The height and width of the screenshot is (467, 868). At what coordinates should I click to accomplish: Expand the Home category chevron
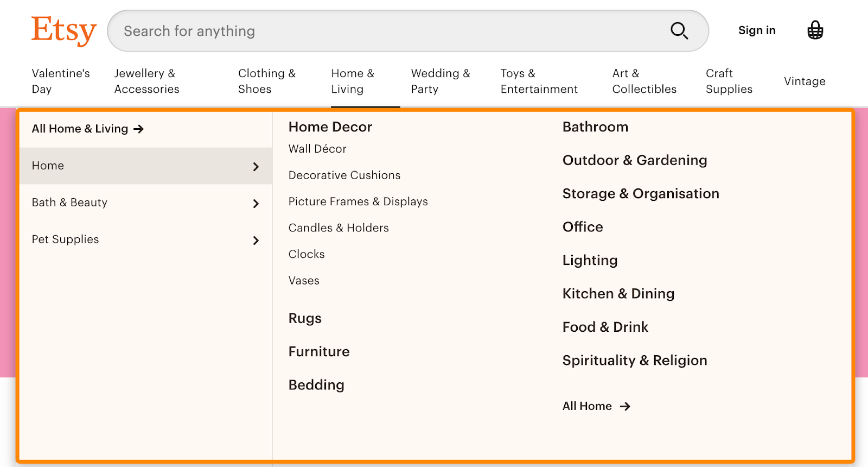256,167
